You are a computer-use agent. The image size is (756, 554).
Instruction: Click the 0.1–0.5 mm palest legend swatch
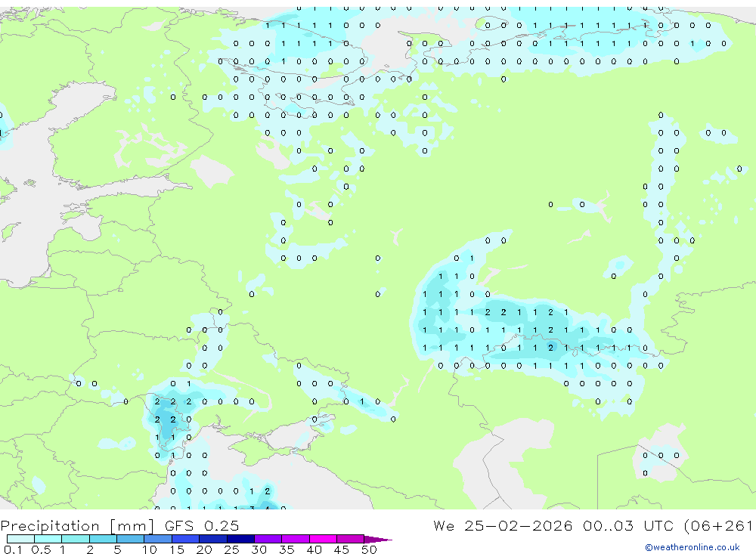pos(20,539)
